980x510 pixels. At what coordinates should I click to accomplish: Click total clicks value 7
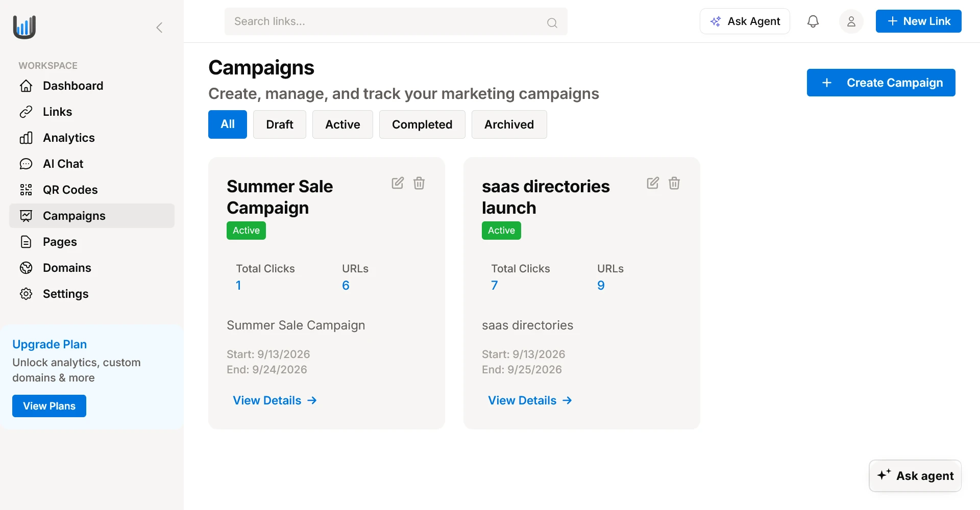tap(494, 286)
